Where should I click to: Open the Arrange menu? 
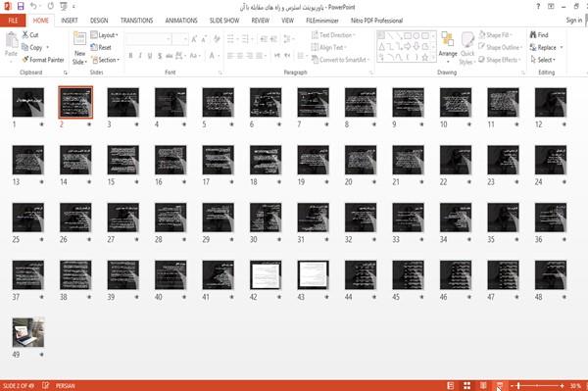(448, 47)
